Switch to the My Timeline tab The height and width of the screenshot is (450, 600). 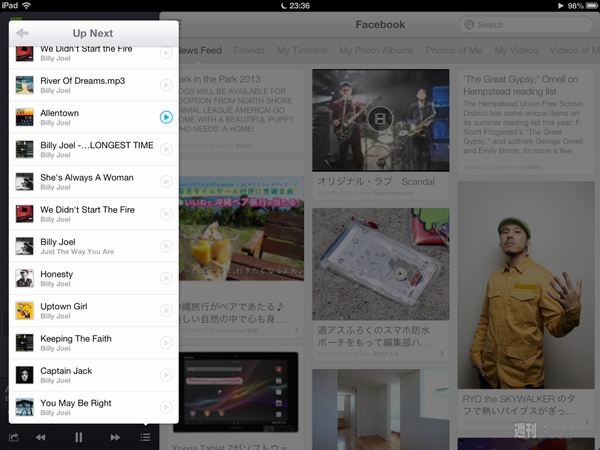pos(302,51)
